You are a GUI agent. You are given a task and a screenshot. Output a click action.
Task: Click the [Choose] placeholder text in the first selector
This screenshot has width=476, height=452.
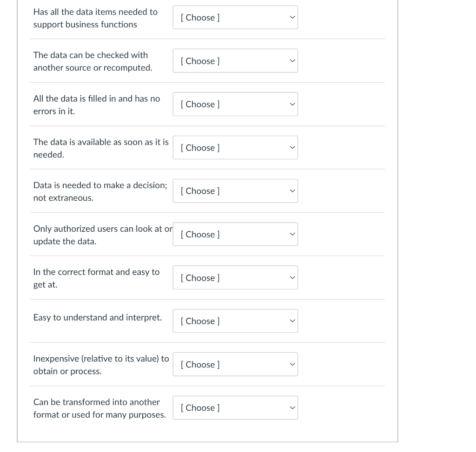[x=199, y=17]
